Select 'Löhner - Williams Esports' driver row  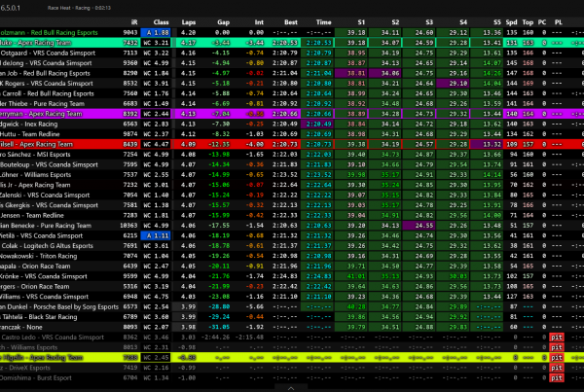(x=292, y=174)
